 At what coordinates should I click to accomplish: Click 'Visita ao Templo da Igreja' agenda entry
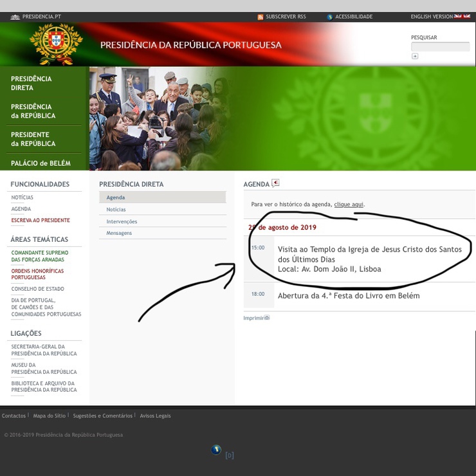point(369,259)
